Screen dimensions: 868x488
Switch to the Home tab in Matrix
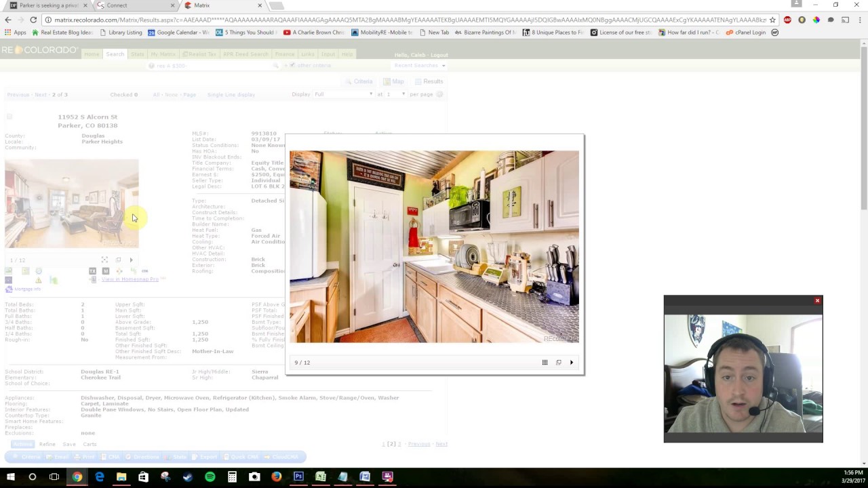[x=92, y=54]
